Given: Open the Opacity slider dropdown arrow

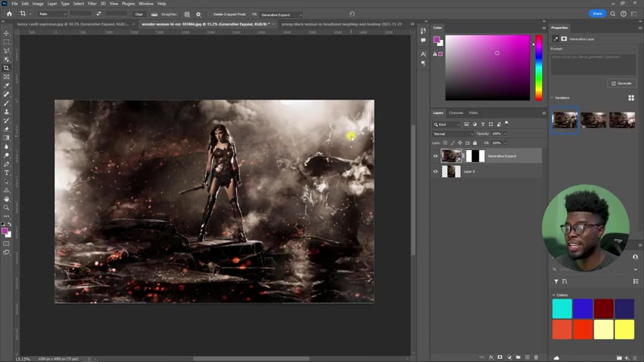Looking at the screenshot, I should pyautogui.click(x=505, y=133).
